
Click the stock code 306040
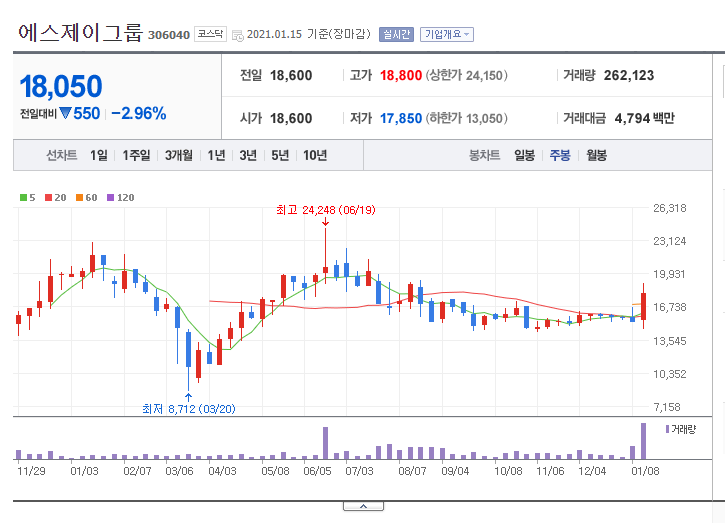coord(169,35)
